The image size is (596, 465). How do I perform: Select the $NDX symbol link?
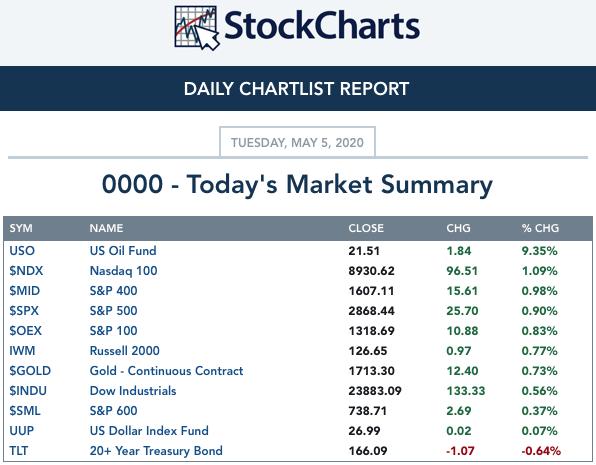click(26, 271)
